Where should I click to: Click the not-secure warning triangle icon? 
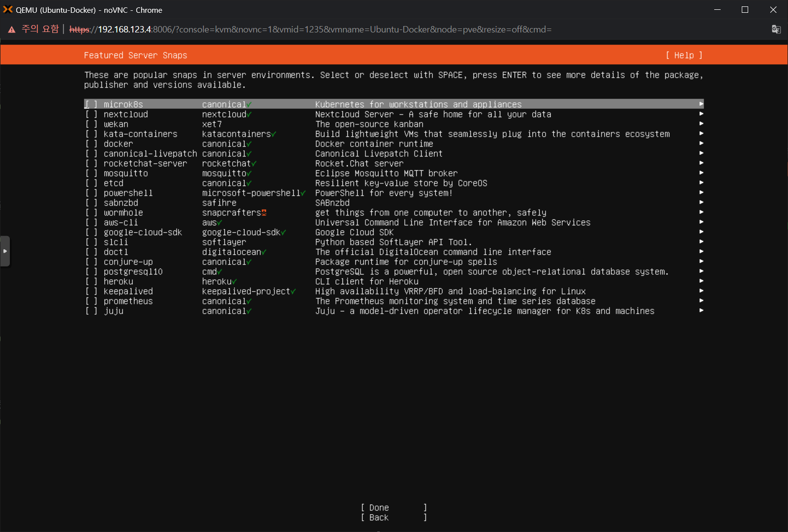tap(12, 30)
